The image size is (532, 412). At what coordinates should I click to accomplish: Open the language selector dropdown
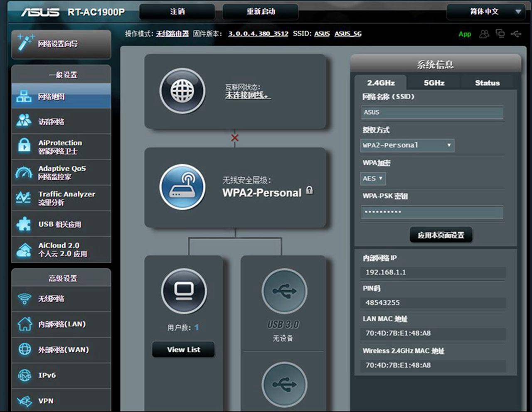coord(485,12)
